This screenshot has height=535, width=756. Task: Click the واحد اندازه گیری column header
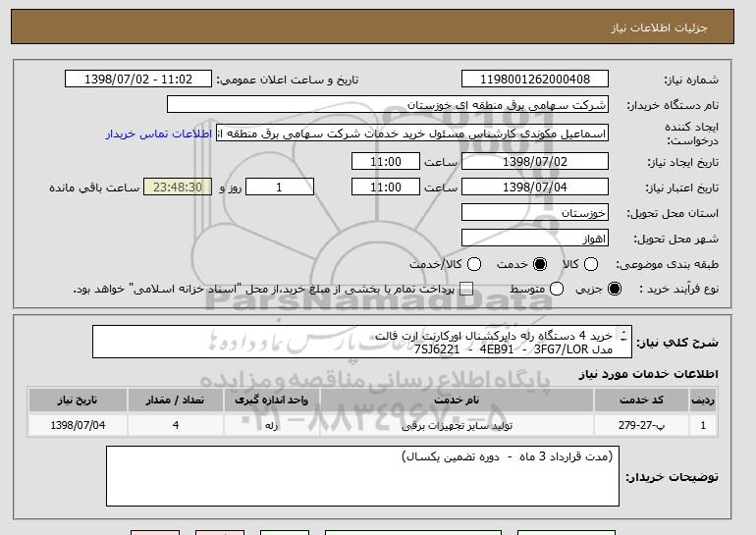coord(271,401)
